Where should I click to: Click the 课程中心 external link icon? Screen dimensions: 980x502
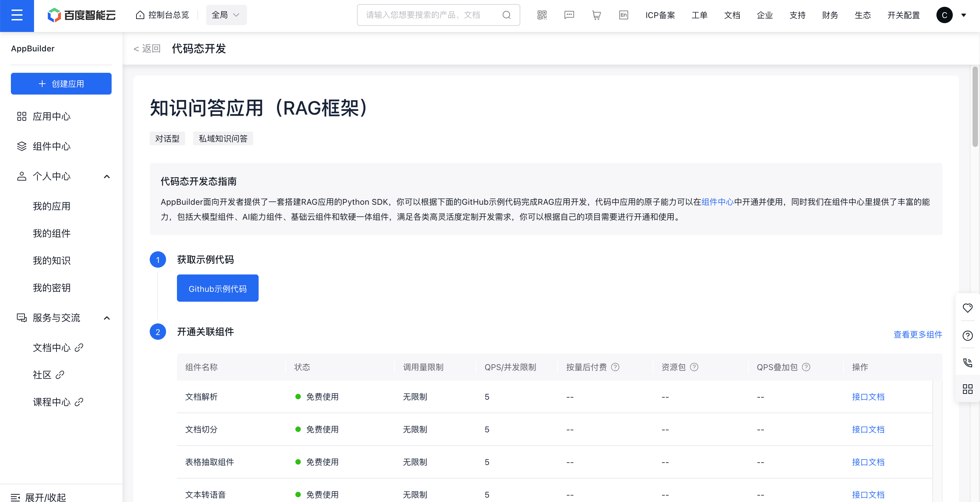(79, 402)
